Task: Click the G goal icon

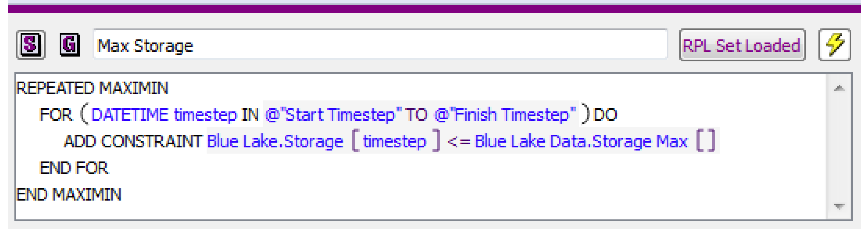Action: coord(69,45)
